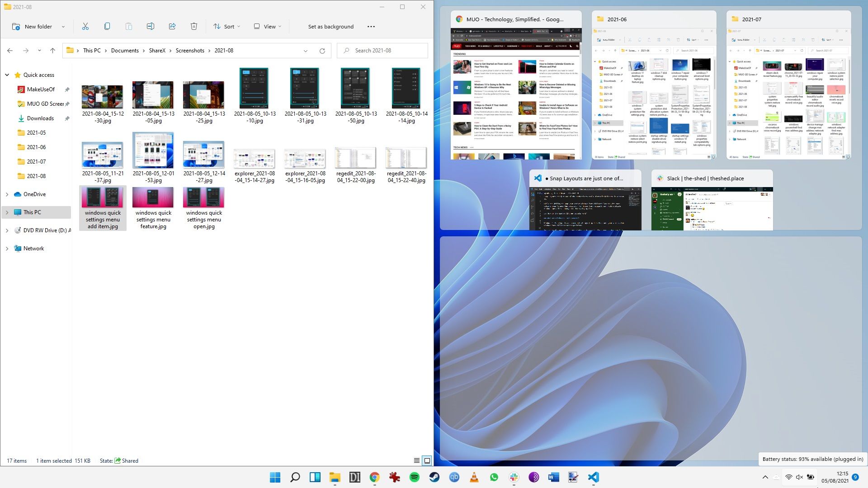Click the New Folder button

point(32,27)
